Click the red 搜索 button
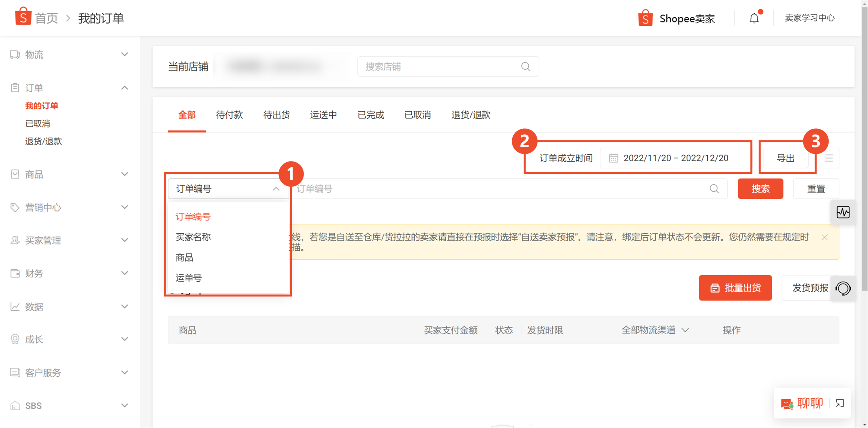This screenshot has width=868, height=428. 761,189
